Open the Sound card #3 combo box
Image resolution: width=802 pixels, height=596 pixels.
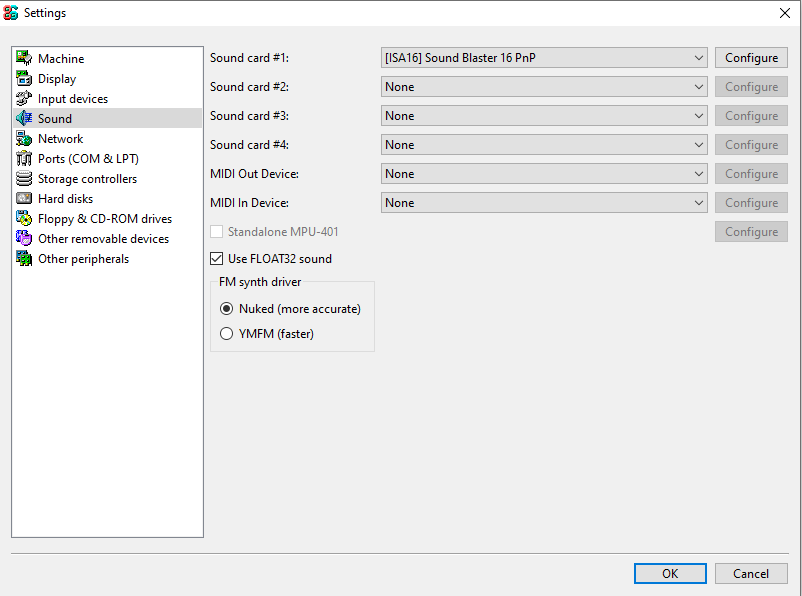coord(544,116)
